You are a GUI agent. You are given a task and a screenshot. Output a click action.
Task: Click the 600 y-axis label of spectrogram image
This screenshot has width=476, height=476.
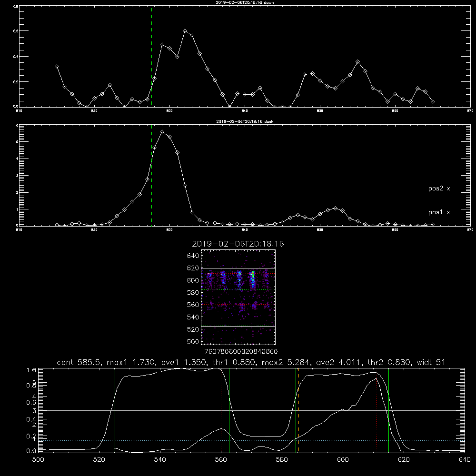click(x=193, y=280)
